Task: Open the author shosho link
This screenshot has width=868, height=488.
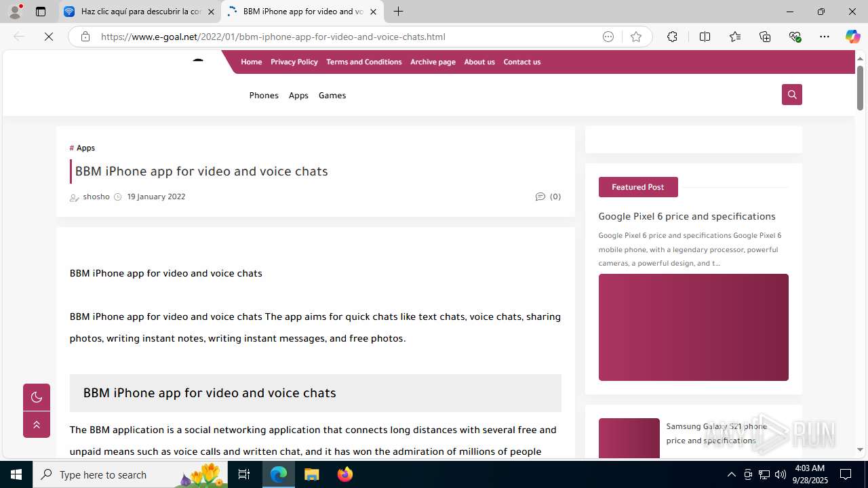Action: [x=96, y=197]
